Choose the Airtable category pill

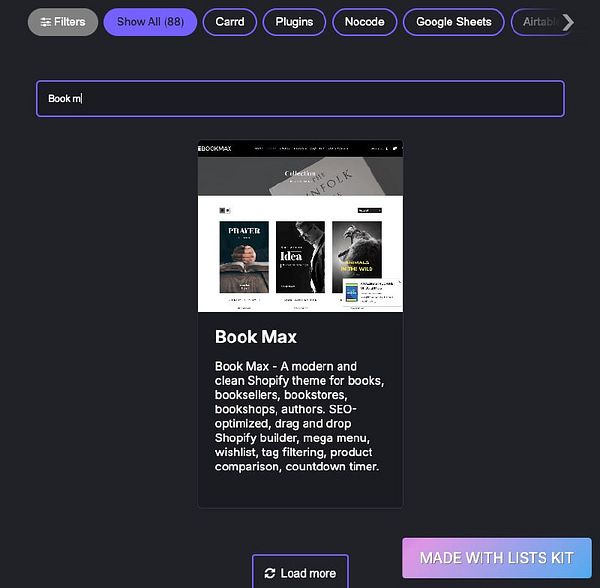point(538,22)
